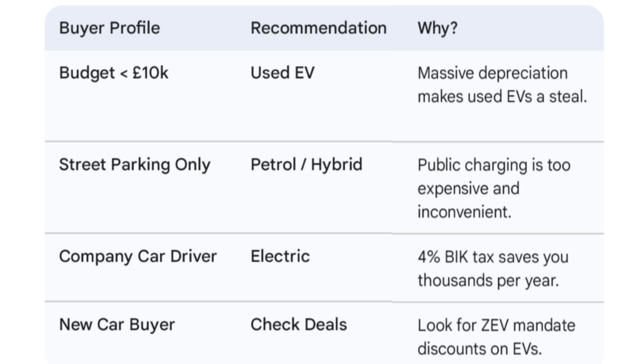Click 'Public charging is too' text line
The width and height of the screenshot is (640, 364).
click(494, 165)
